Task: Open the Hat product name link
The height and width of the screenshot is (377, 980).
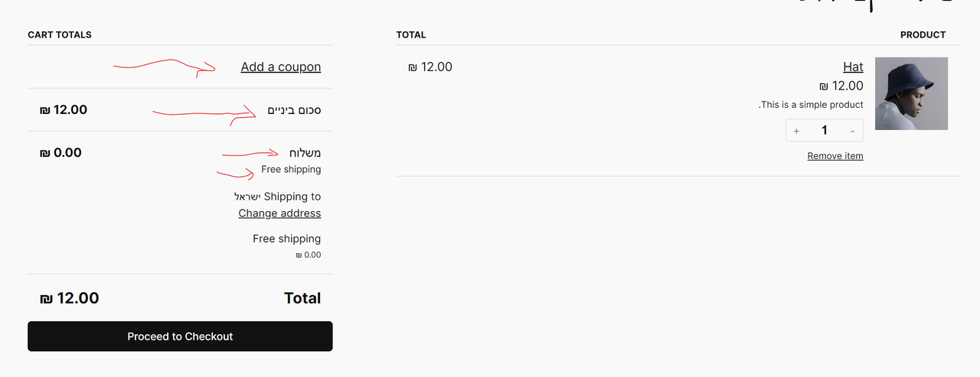Action: pos(853,67)
